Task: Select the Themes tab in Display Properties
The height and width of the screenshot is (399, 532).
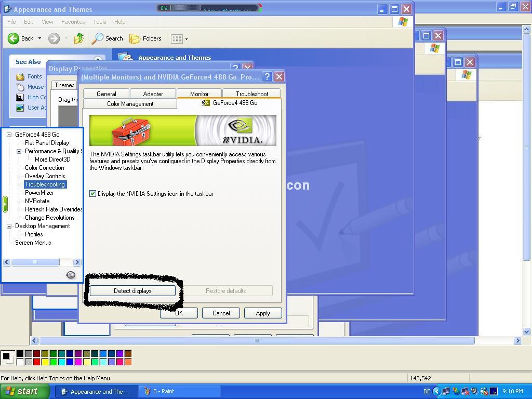Action: click(64, 85)
